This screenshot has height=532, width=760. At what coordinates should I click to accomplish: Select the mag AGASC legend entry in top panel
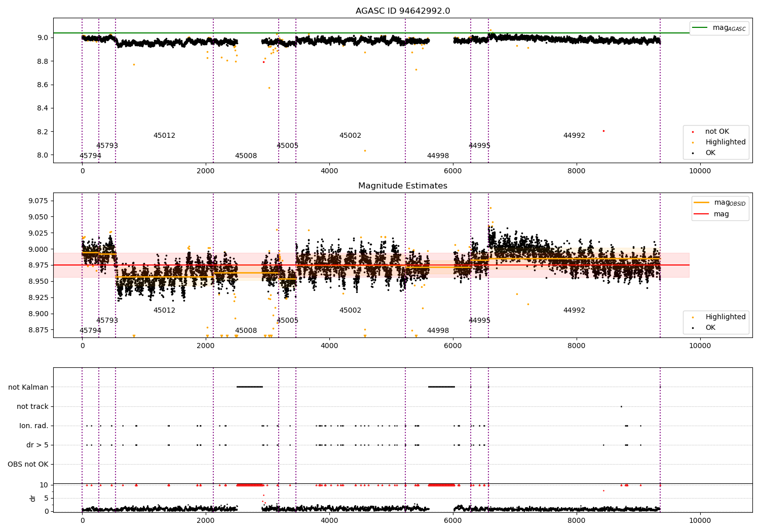tap(719, 28)
